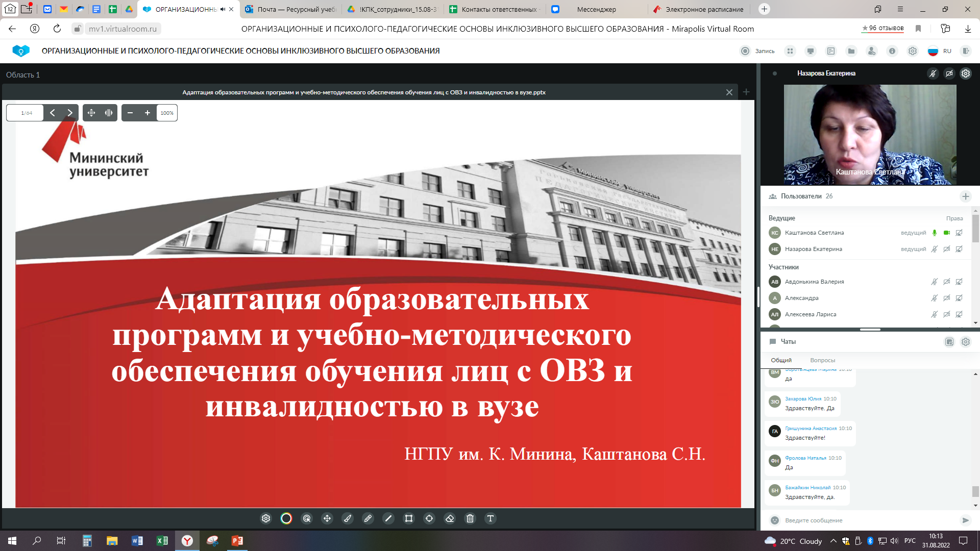Image resolution: width=980 pixels, height=551 pixels.
Task: Click the 100% zoom value
Action: tap(167, 113)
